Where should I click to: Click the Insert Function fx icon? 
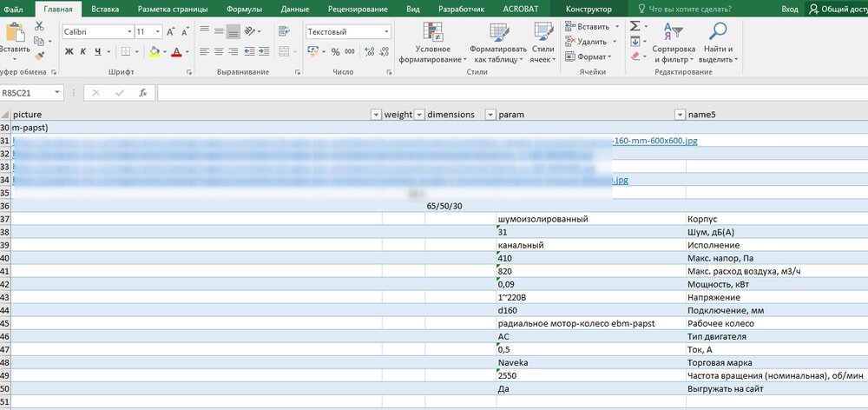[143, 93]
